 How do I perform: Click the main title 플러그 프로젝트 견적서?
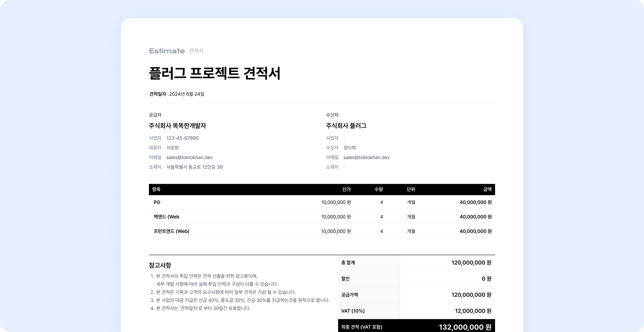[215, 73]
